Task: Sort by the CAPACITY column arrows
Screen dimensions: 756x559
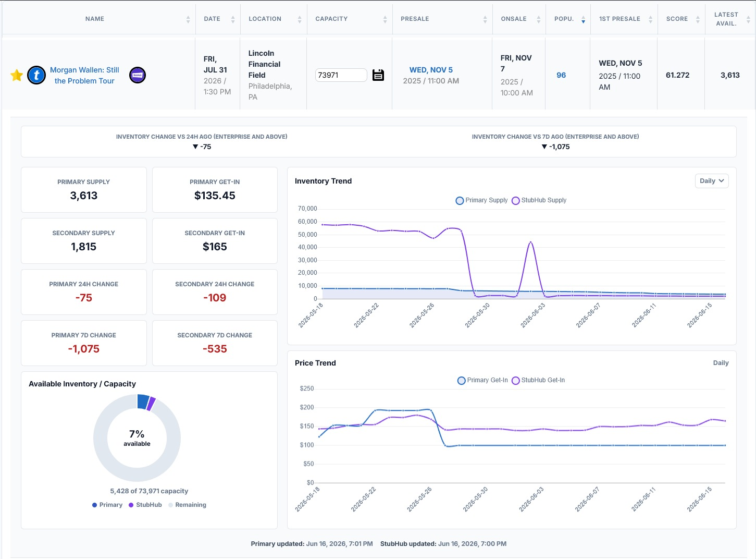Action: pos(385,19)
